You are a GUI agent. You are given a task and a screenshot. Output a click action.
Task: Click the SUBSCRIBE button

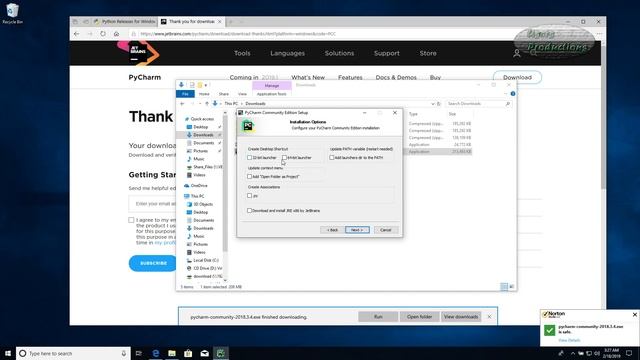(x=153, y=263)
